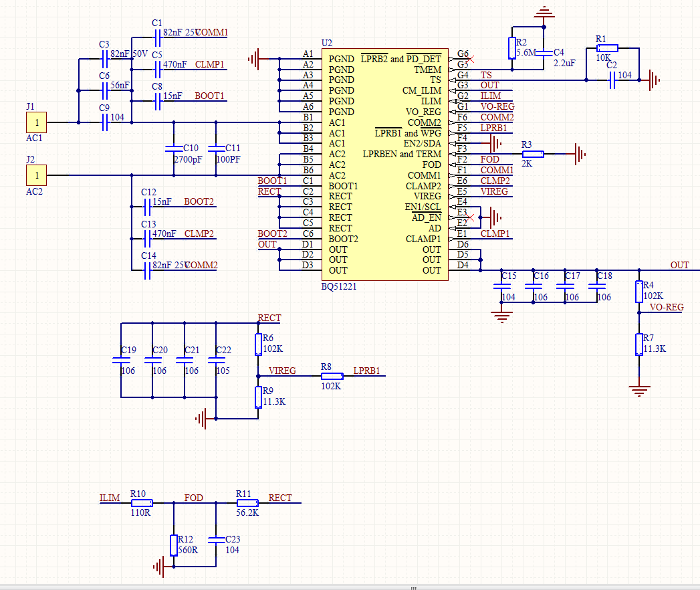Select resistor R6 symbol below RECT net
Viewport: 700px width, 590px height.
[x=258, y=345]
